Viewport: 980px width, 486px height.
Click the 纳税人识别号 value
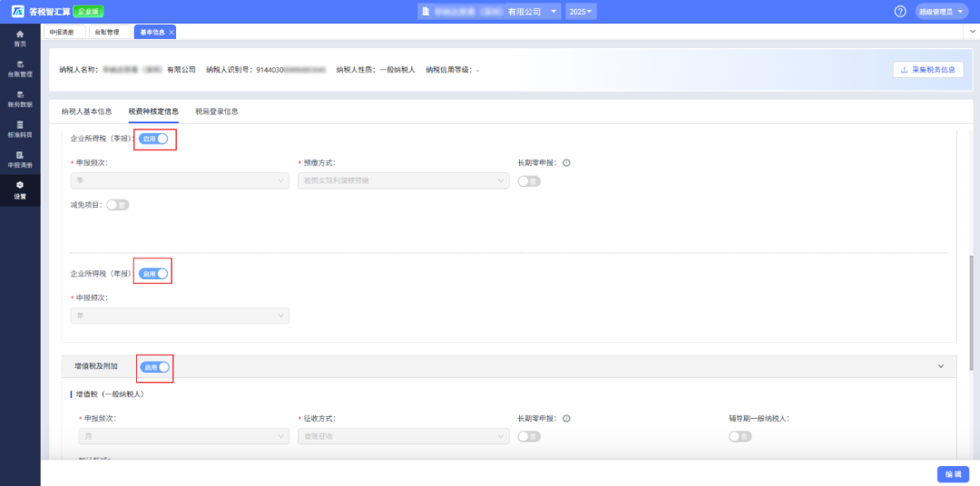tap(290, 70)
